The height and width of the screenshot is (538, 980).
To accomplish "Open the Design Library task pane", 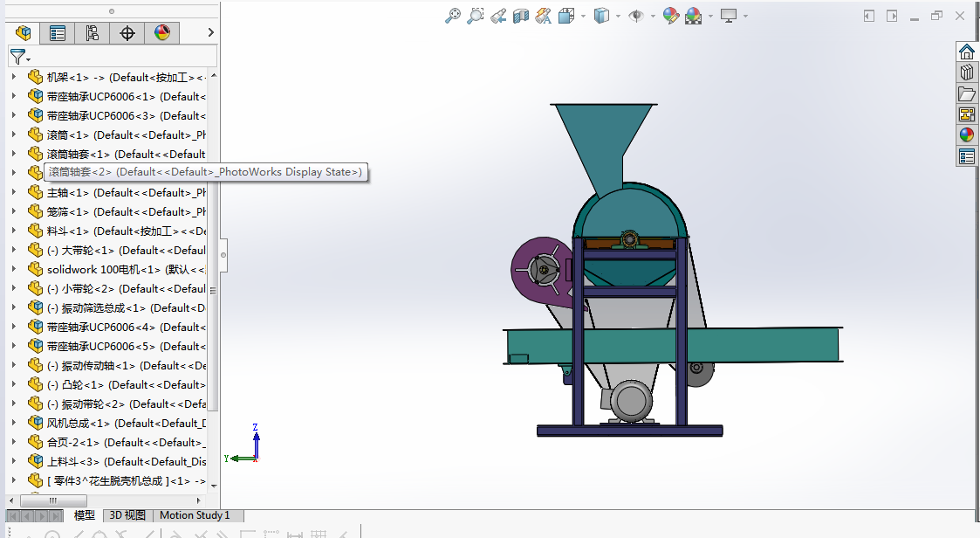I will click(967, 72).
